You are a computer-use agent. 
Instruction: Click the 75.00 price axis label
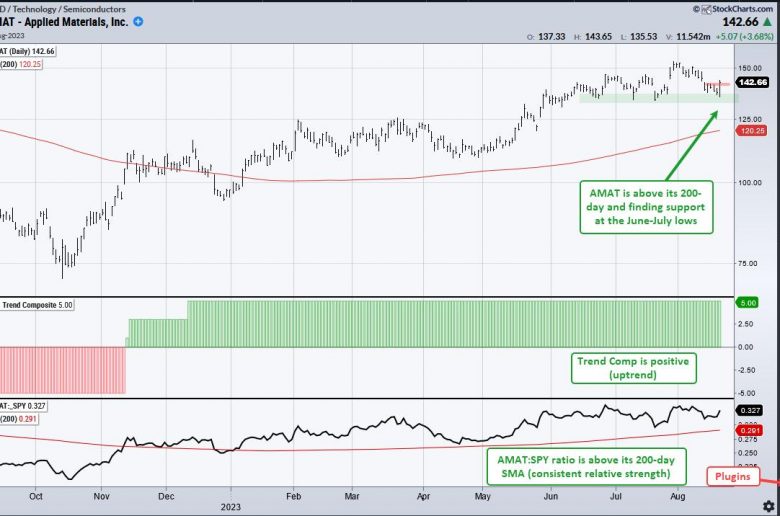748,264
